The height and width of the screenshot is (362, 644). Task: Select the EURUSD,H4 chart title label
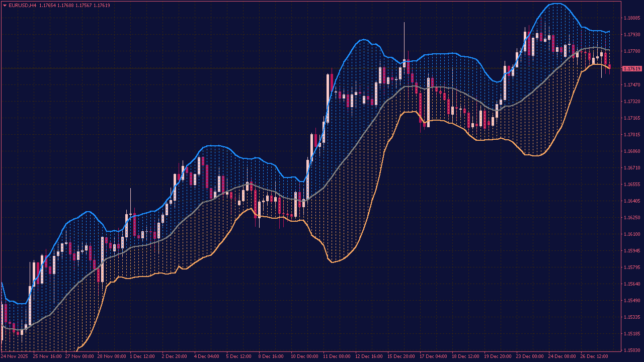click(24, 5)
